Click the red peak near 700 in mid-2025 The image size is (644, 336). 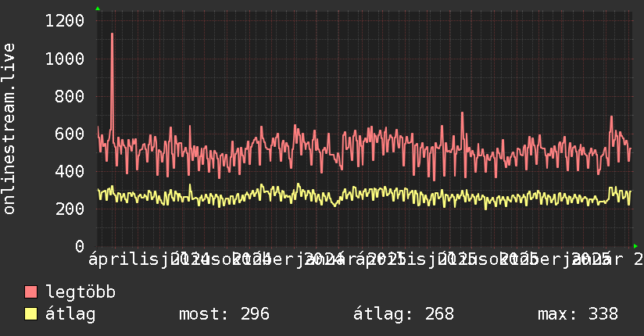click(x=462, y=113)
